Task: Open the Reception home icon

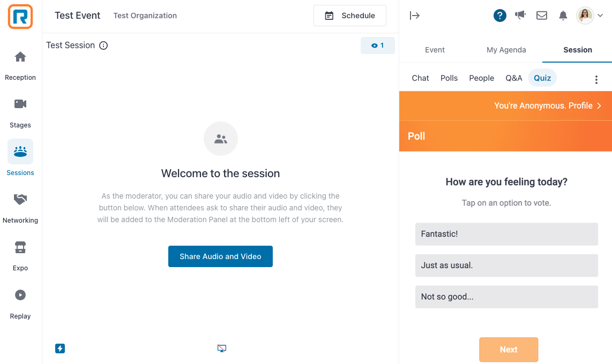Action: pos(20,57)
